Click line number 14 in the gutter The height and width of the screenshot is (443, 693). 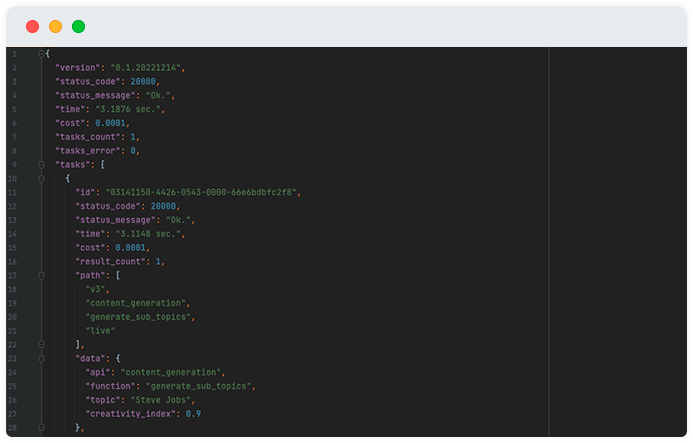[12, 234]
